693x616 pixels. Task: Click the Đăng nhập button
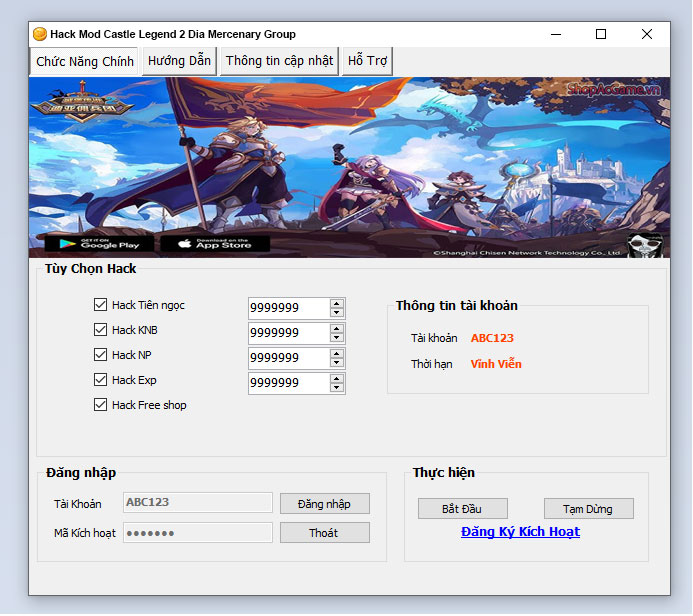pos(325,504)
